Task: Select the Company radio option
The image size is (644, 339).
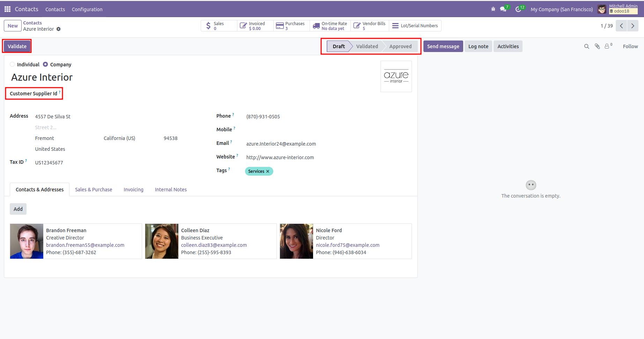Action: [x=45, y=64]
